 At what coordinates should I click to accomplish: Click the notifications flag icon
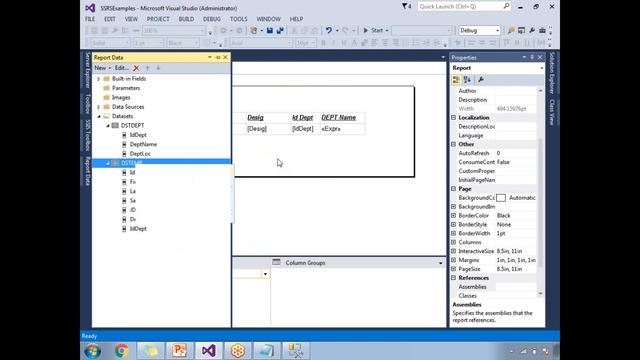coord(404,6)
